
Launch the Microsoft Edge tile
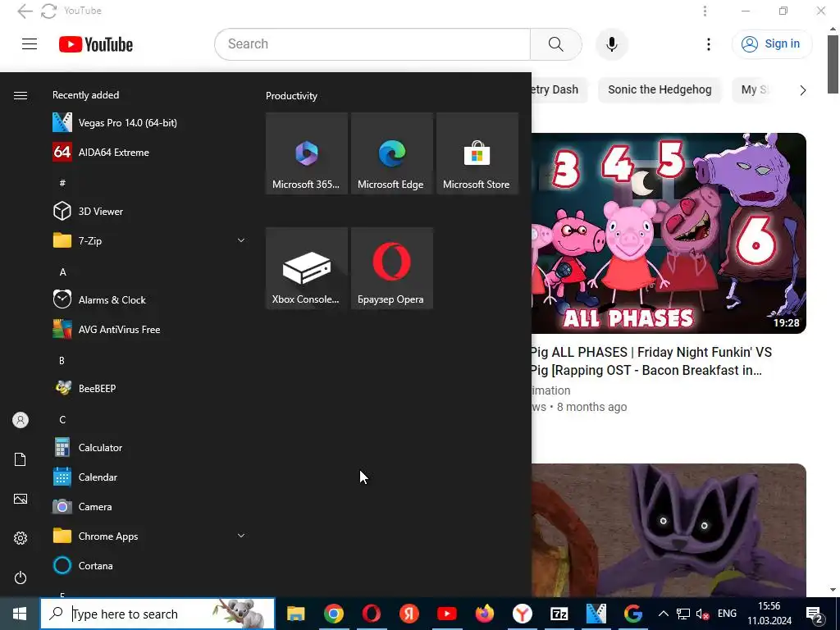point(391,153)
